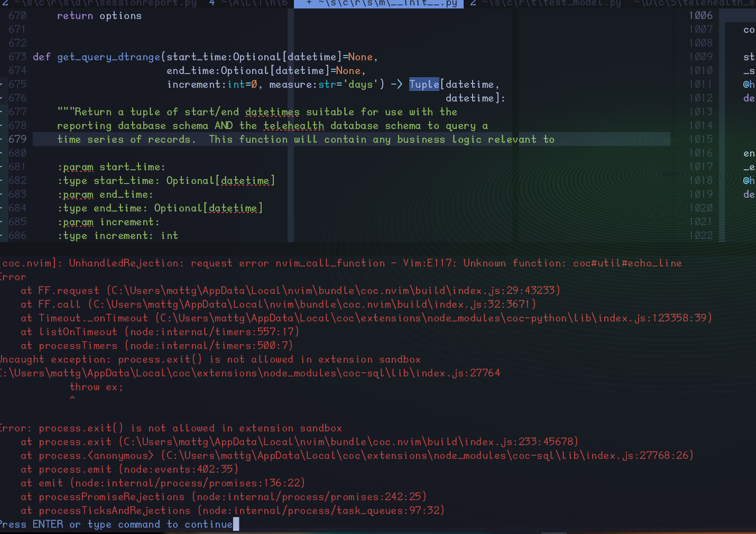Click the "+" modified indicator on __init__.py tab

click(x=308, y=4)
